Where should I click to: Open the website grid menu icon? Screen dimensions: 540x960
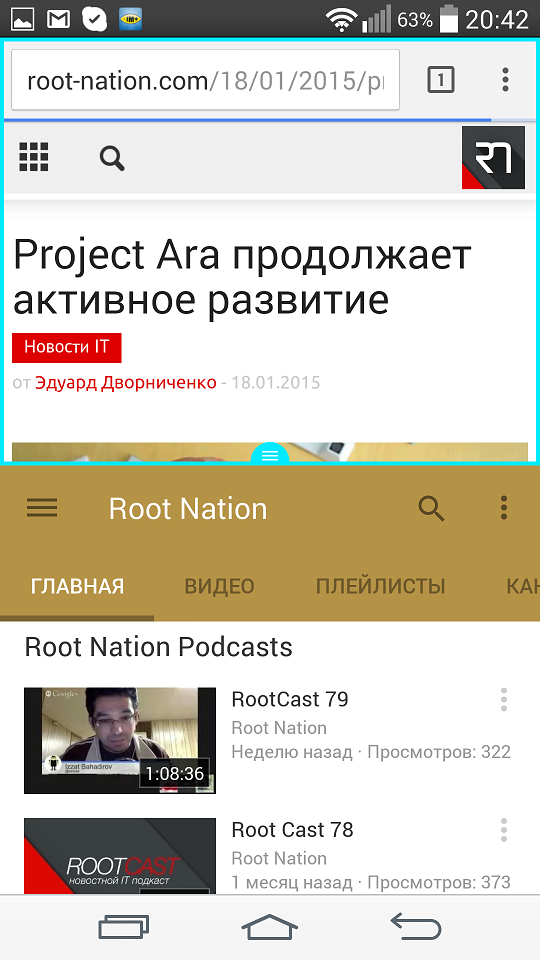[34, 157]
